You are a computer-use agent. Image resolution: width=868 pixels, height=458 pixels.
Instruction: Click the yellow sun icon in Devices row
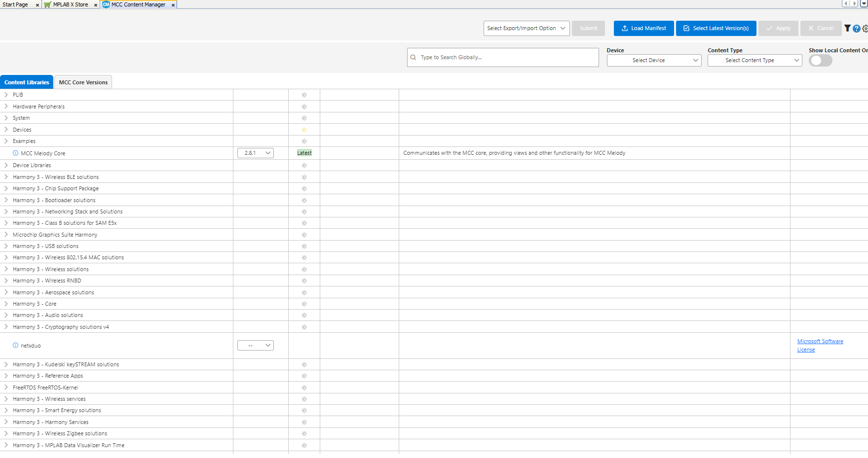coord(304,130)
